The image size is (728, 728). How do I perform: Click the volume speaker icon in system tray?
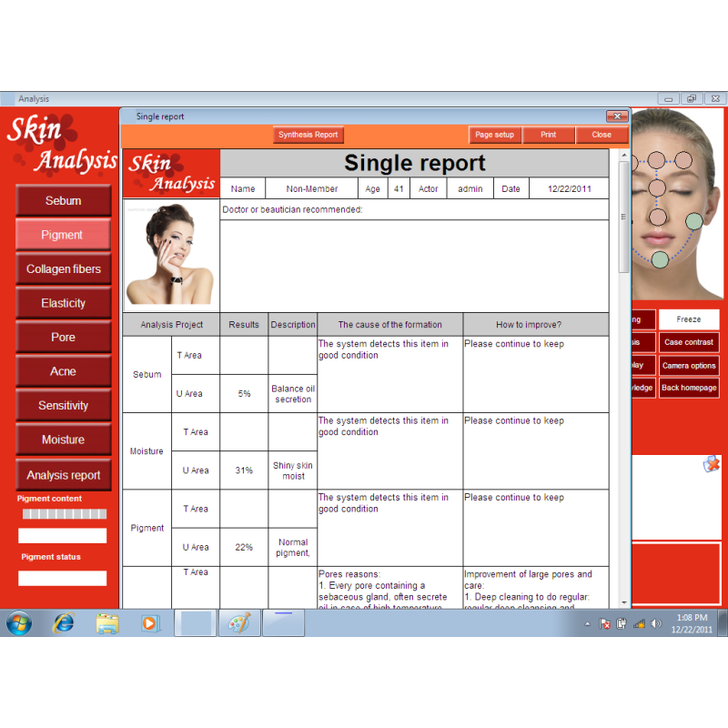pyautogui.click(x=656, y=624)
